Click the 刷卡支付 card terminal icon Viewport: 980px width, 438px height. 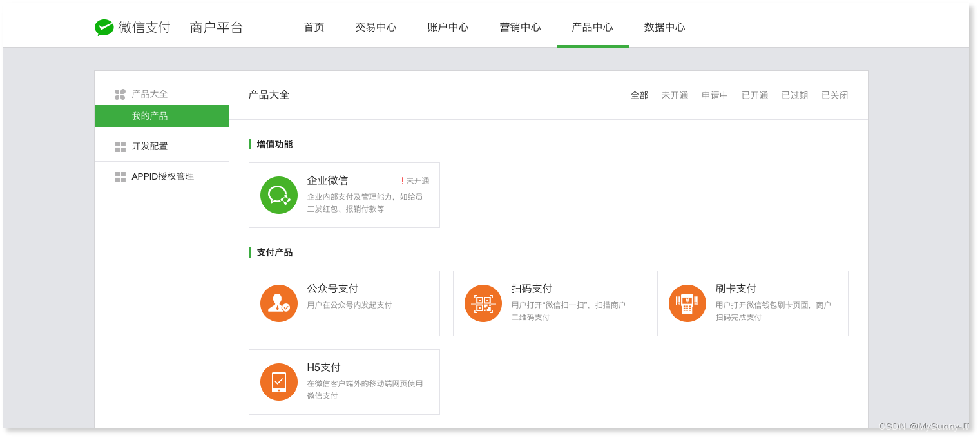[x=687, y=303]
